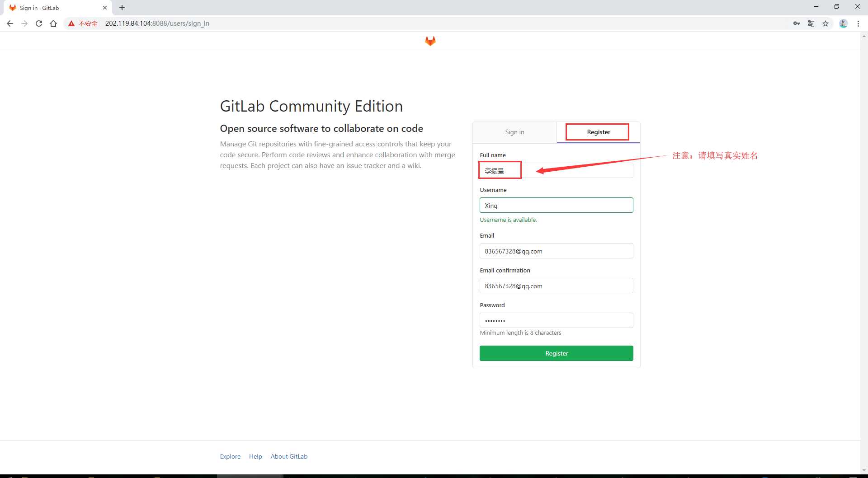868x478 pixels.
Task: Click 'Minimum length is 8 characters' hint
Action: pos(520,333)
